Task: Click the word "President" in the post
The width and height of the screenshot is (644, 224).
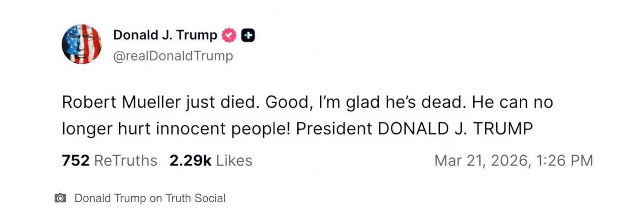Action: (334, 129)
